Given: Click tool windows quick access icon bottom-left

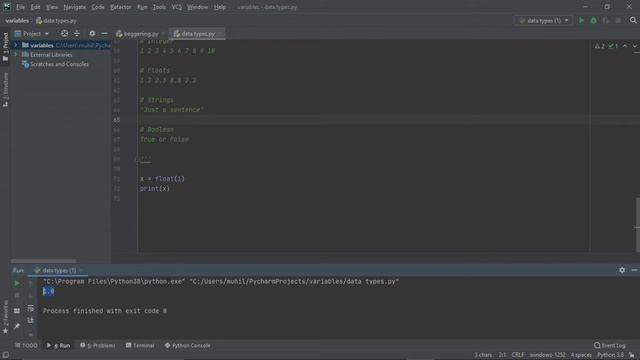Looking at the screenshot, I should pyautogui.click(x=5, y=355).
